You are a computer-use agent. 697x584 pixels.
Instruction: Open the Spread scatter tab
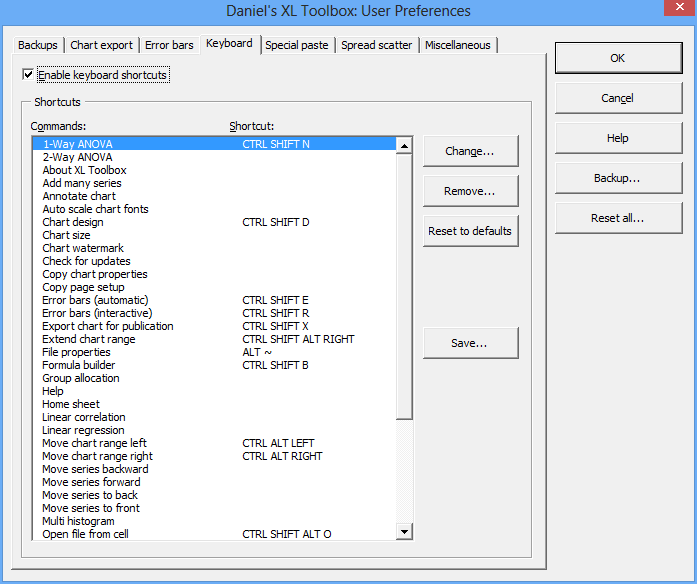click(x=377, y=45)
